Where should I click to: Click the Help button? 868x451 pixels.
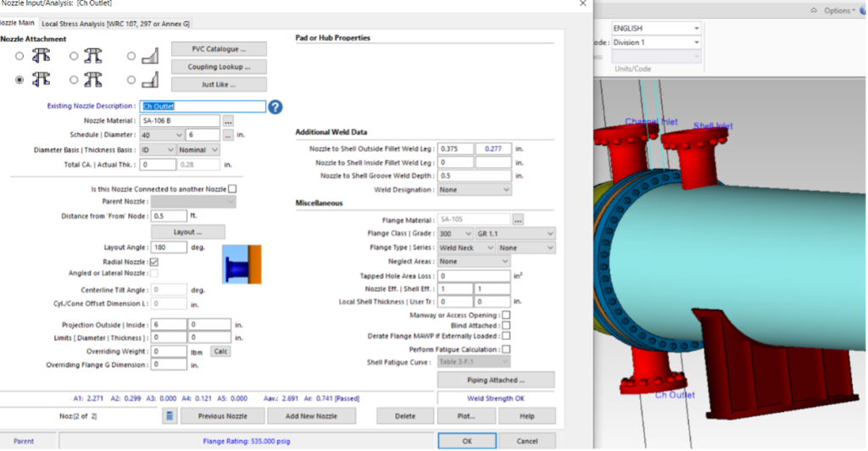(x=527, y=416)
